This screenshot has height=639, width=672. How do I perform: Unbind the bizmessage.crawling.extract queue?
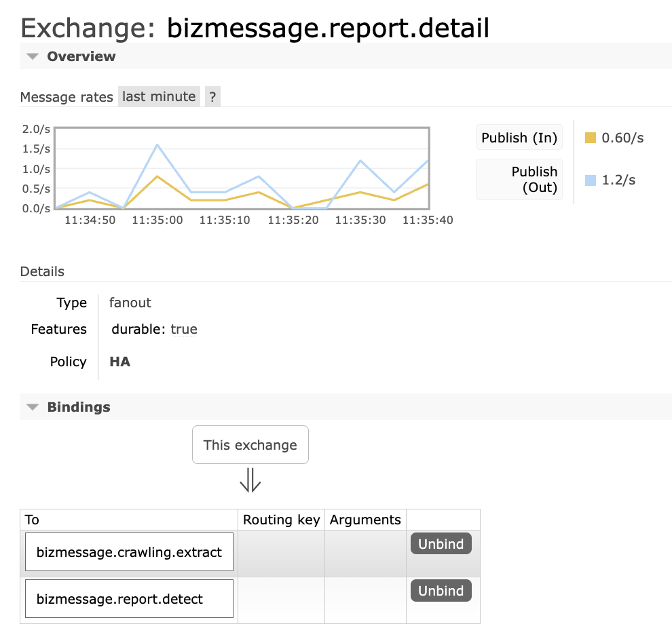[441, 544]
